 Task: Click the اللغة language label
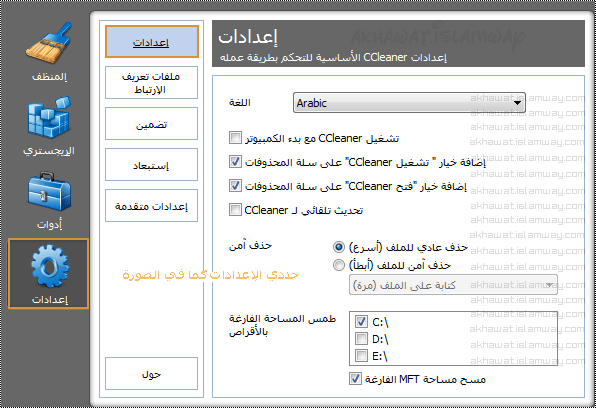(240, 103)
